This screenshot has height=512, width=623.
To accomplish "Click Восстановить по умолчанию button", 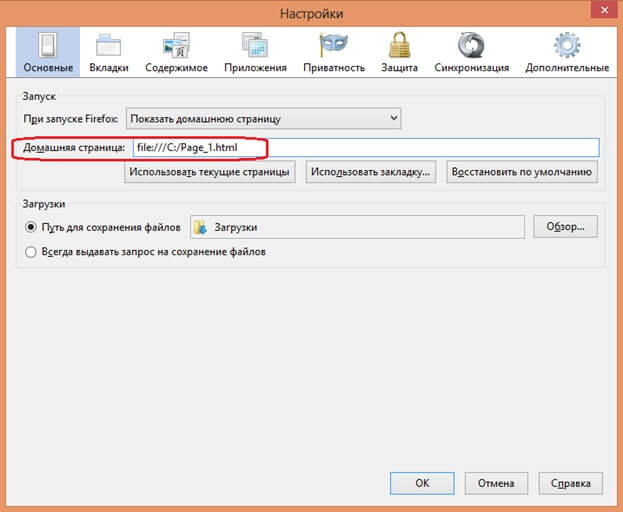I will 522,172.
